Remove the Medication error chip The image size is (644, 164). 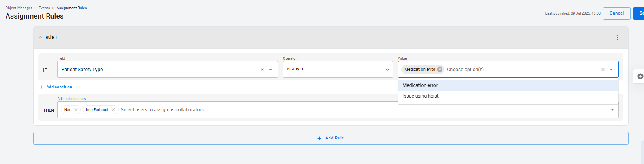pyautogui.click(x=440, y=70)
